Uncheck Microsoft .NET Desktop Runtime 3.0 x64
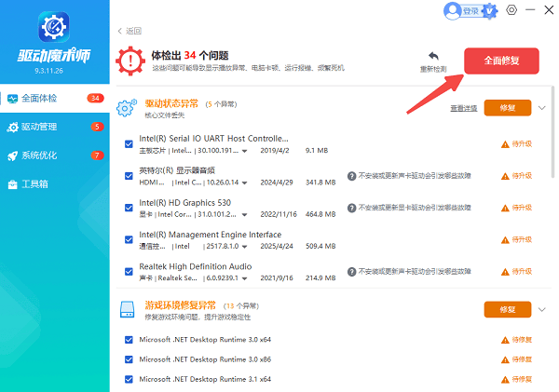Image resolution: width=559 pixels, height=392 pixels. (129, 340)
